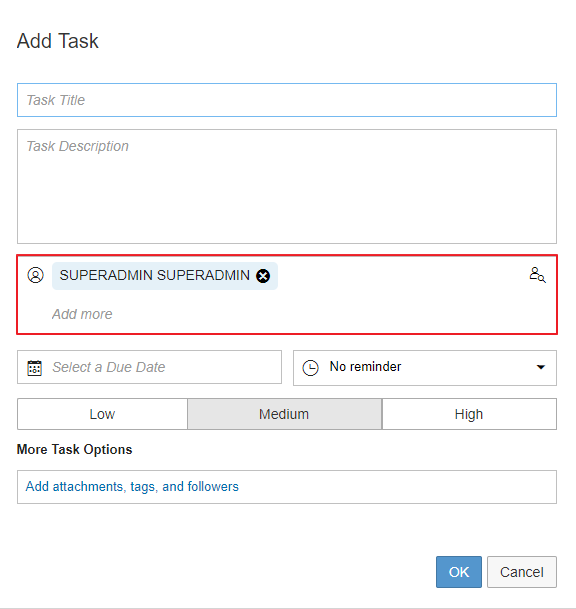Open Add attachments, tags, and followers
The image size is (576, 609).
pyautogui.click(x=132, y=487)
